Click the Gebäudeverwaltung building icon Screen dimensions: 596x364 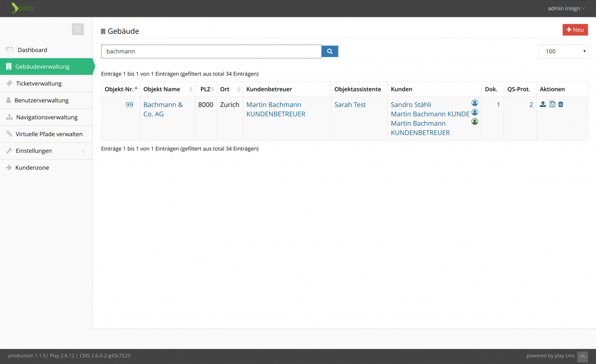tap(9, 67)
